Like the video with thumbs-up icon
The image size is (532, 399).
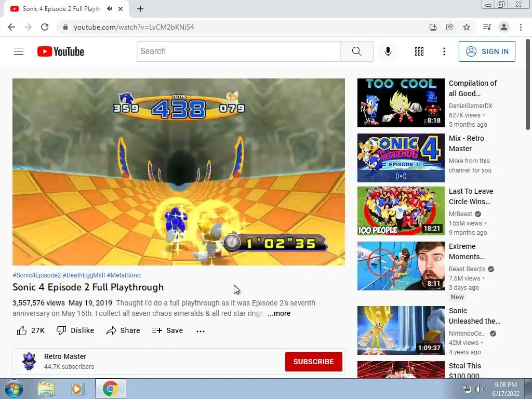click(22, 330)
